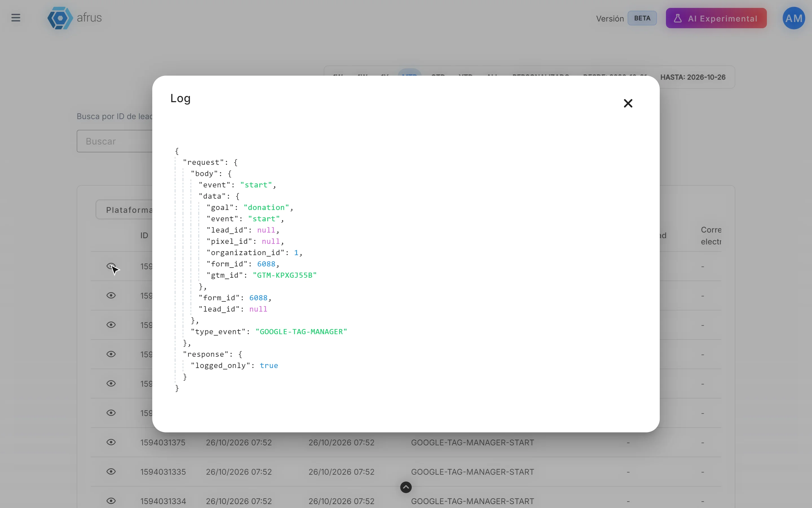This screenshot has height=508, width=812.
Task: Open the AI Experimental feature
Action: click(716, 18)
